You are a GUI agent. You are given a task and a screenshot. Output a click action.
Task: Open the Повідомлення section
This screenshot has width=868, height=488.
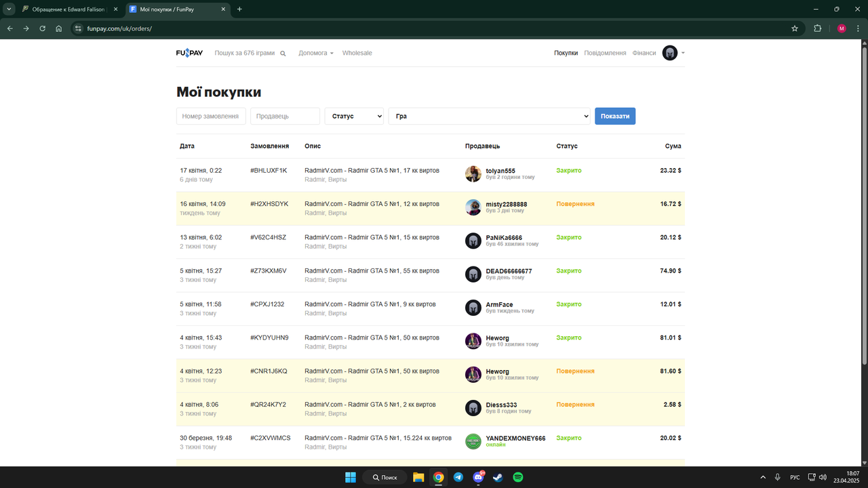tap(605, 53)
